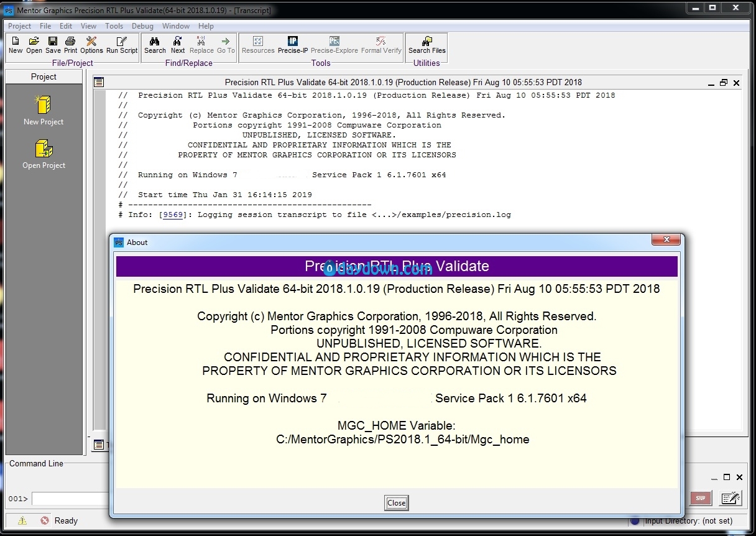Open Options from the toolbar
This screenshot has width=756, height=536.
[x=91, y=45]
